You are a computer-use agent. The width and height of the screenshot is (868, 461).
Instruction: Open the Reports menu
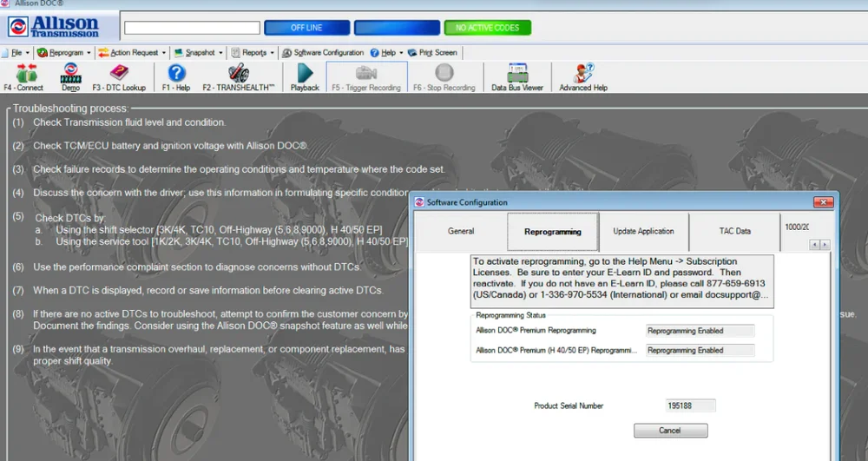point(253,53)
